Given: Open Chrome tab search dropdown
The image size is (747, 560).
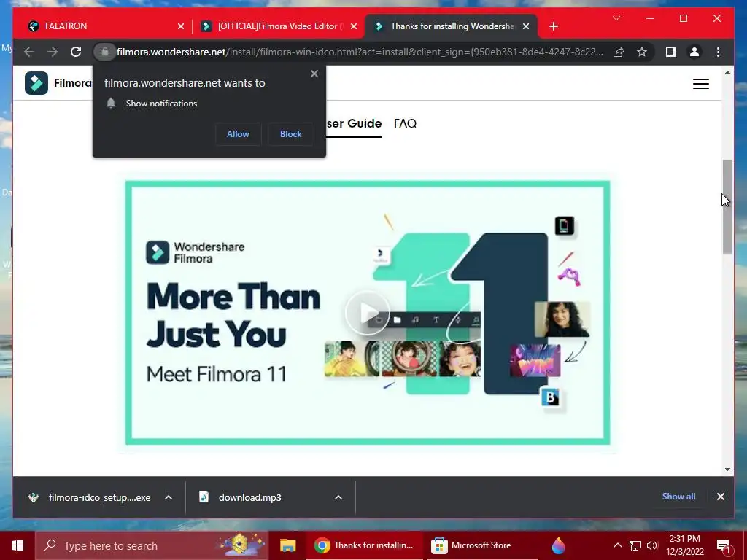Looking at the screenshot, I should [x=616, y=18].
